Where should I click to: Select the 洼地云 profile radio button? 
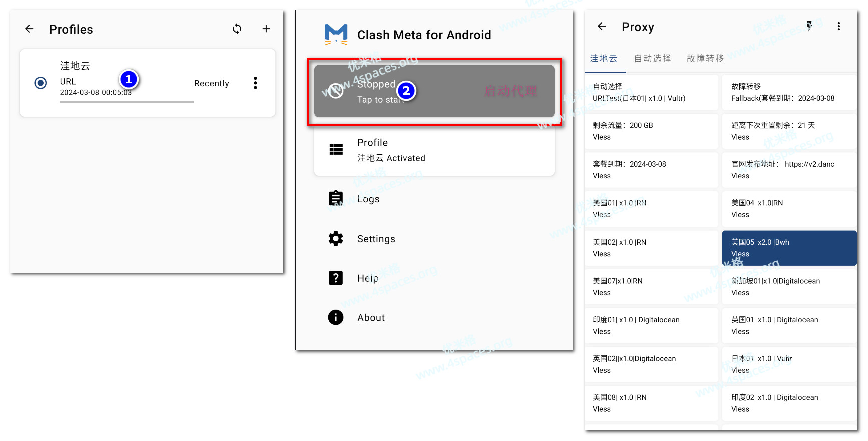(41, 83)
